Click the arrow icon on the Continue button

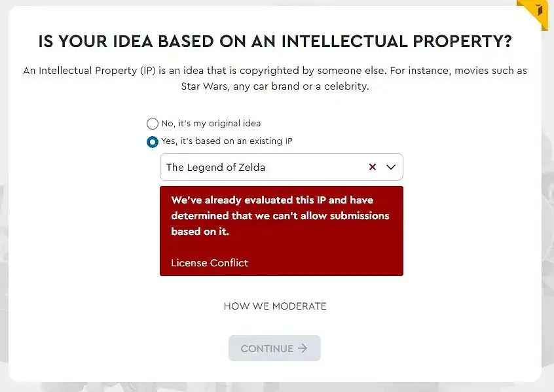point(302,348)
